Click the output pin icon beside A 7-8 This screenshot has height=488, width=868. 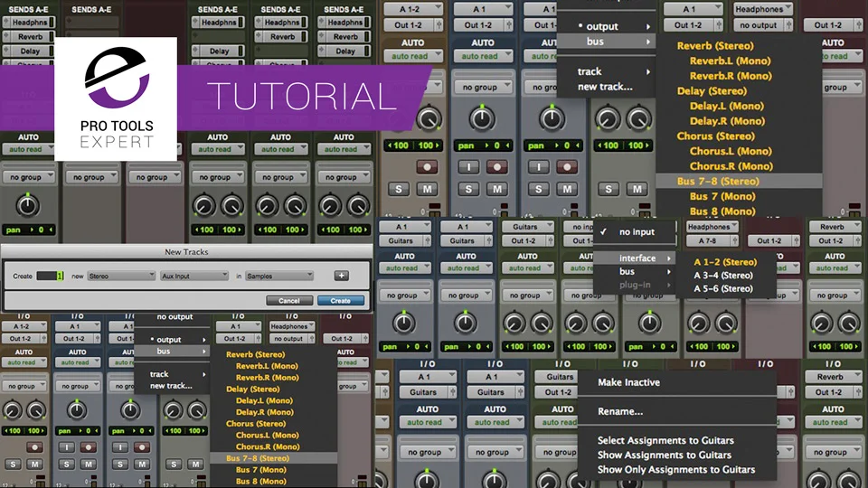(x=734, y=240)
